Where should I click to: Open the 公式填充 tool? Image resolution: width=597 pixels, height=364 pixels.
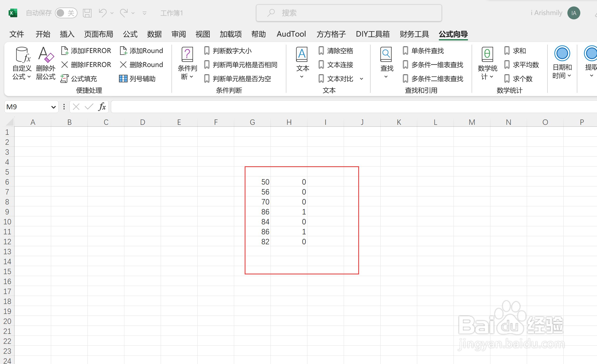(83, 79)
